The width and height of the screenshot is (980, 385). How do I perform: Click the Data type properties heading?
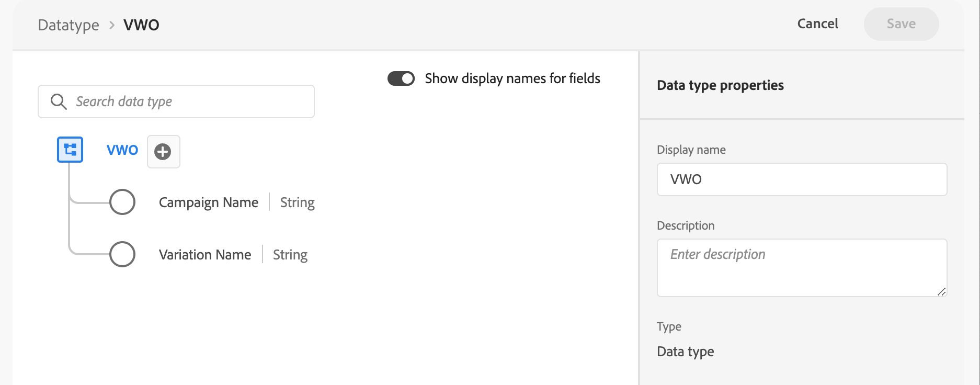click(x=720, y=85)
